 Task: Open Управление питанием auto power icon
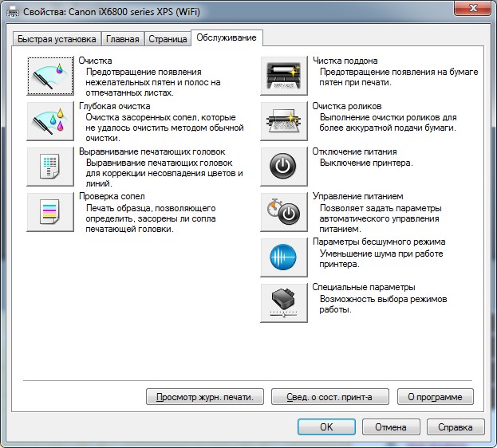pos(284,211)
